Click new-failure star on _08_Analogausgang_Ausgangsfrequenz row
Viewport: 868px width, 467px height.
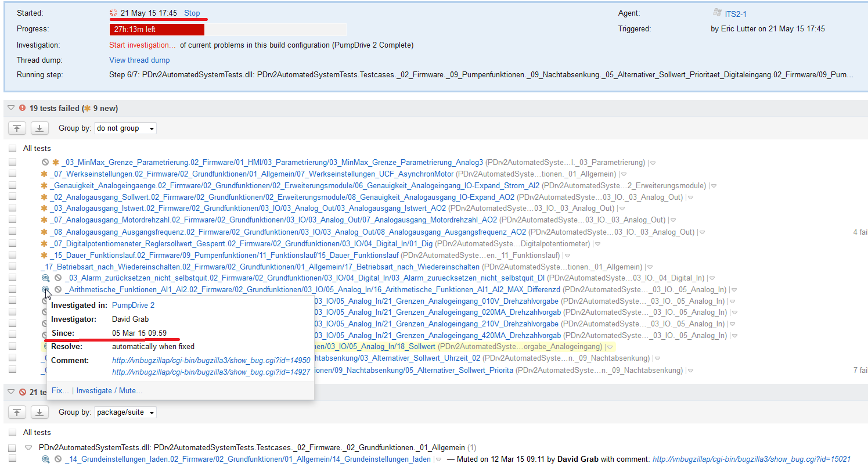pos(44,232)
